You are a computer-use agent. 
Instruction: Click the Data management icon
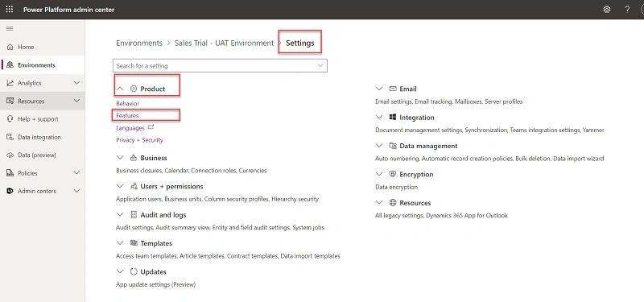tap(393, 146)
